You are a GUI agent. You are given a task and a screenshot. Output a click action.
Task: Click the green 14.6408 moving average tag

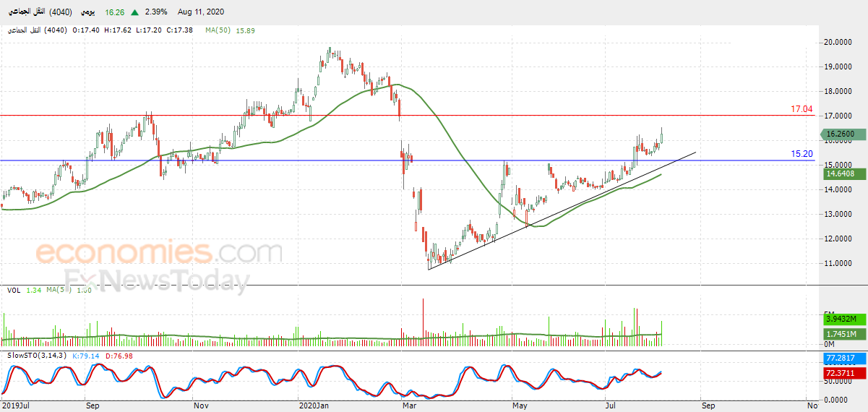click(842, 174)
